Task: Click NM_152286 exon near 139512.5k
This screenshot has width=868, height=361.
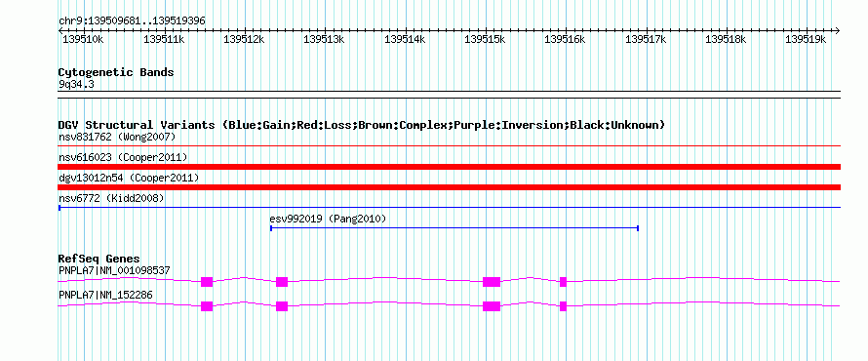Action: [x=282, y=306]
